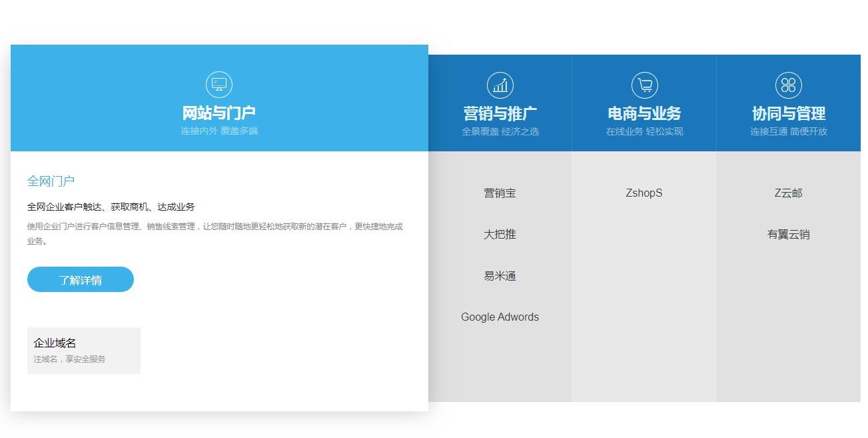Open the 易米通 link
868x438 pixels.
tap(500, 276)
